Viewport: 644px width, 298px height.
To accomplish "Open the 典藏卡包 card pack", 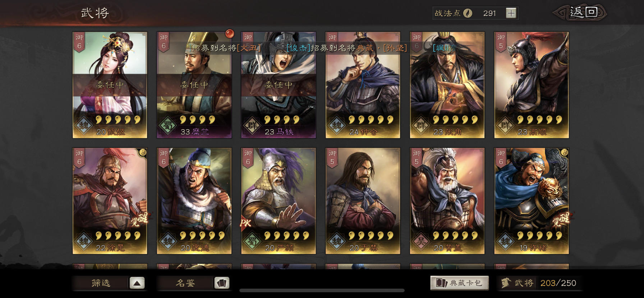I will click(459, 283).
